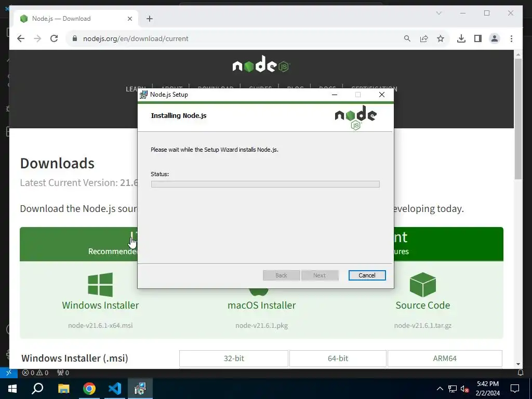Select 32-bit Windows Installer

(x=234, y=358)
